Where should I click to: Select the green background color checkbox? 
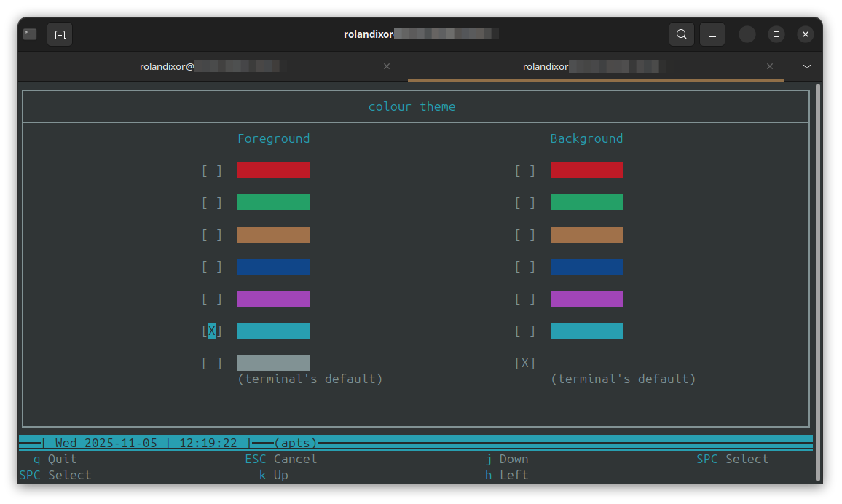(x=524, y=202)
